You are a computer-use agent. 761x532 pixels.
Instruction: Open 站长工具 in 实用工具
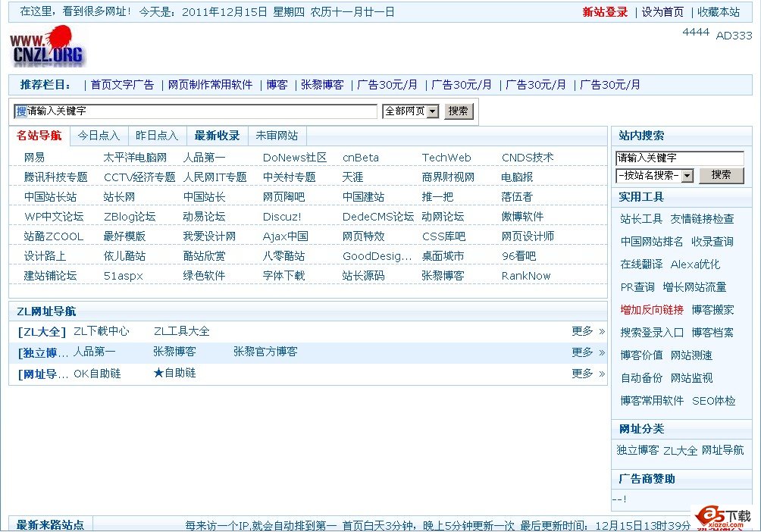[x=641, y=219]
